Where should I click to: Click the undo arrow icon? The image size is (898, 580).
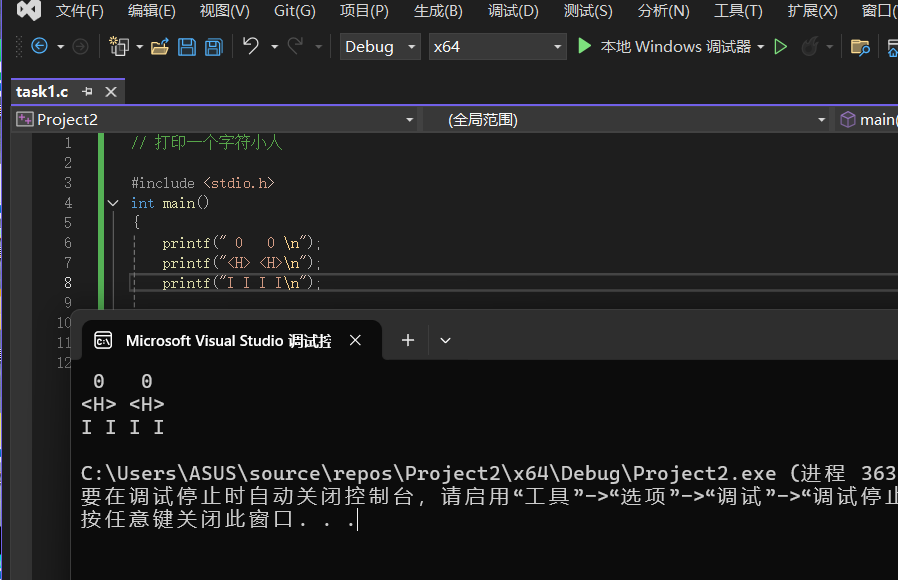pyautogui.click(x=251, y=47)
